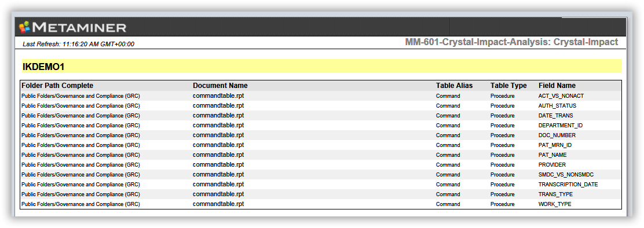Click the folder path in the DATE_TRANS row
The height and width of the screenshot is (228, 644).
point(81,116)
